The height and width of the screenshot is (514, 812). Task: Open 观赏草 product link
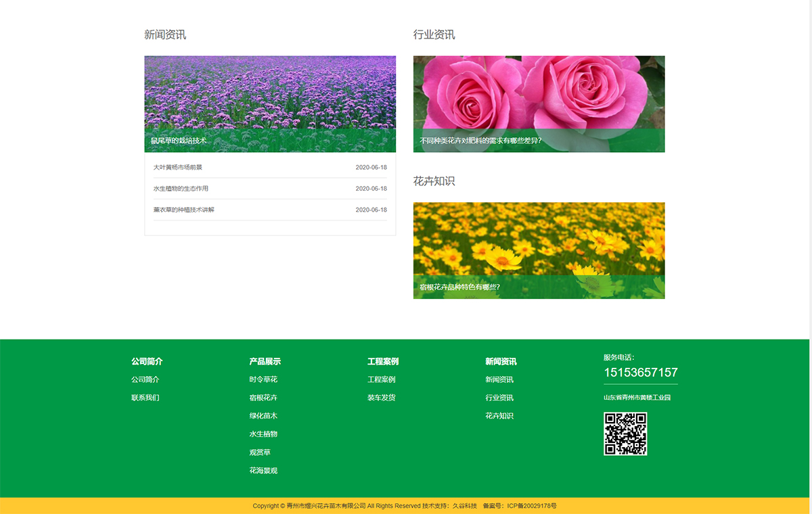click(260, 452)
